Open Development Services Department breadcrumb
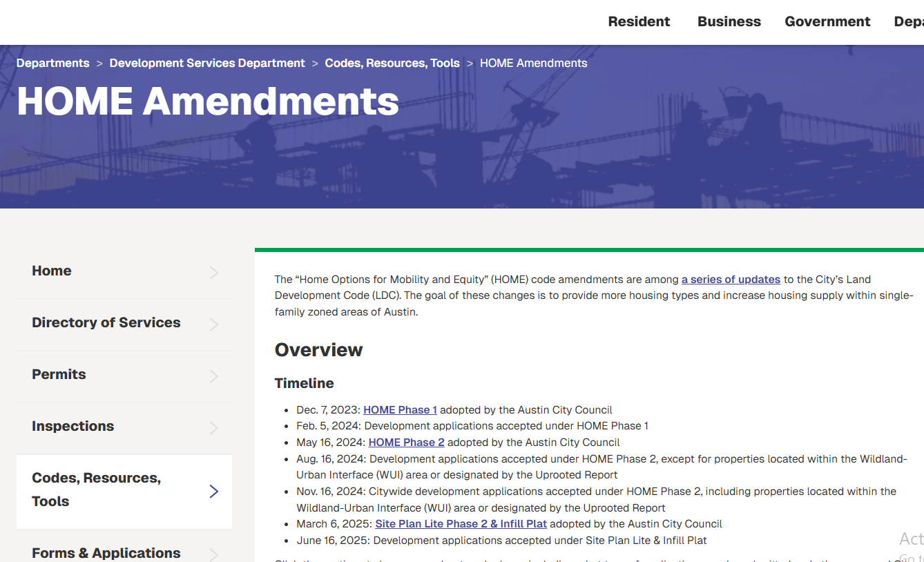Screen dimensions: 924x562 pos(206,63)
